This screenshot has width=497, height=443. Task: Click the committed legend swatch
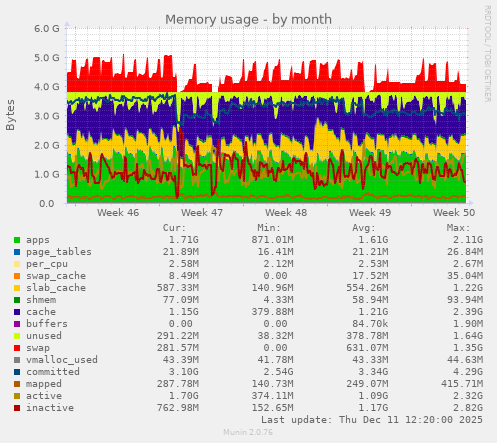17,372
